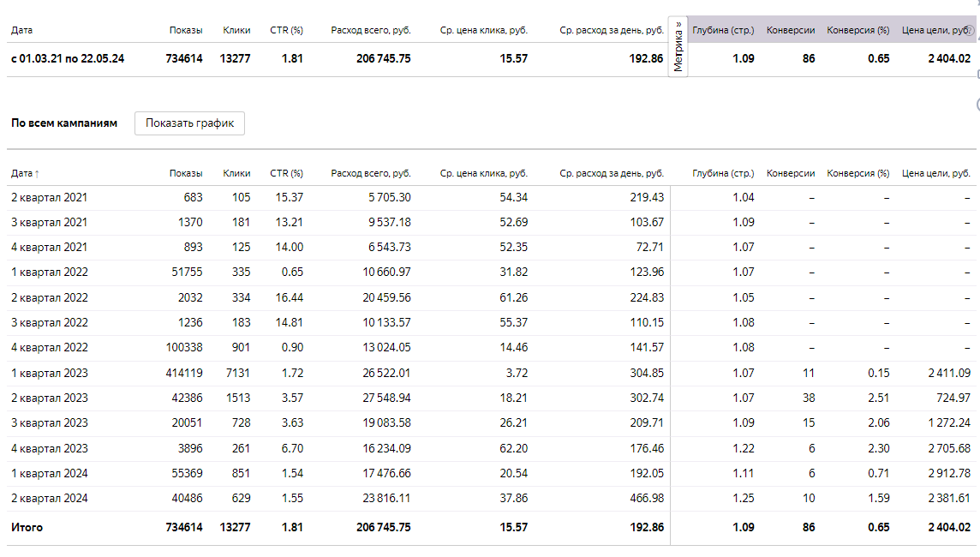Sort quarterly table by "Ср. расход за день, руб."
Image resolution: width=980 pixels, height=557 pixels.
pyautogui.click(x=612, y=173)
